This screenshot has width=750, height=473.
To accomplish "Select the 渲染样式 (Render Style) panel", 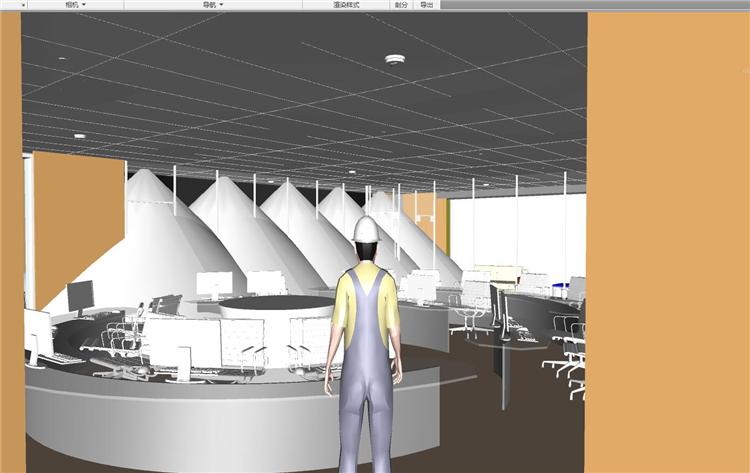I will click(x=346, y=5).
